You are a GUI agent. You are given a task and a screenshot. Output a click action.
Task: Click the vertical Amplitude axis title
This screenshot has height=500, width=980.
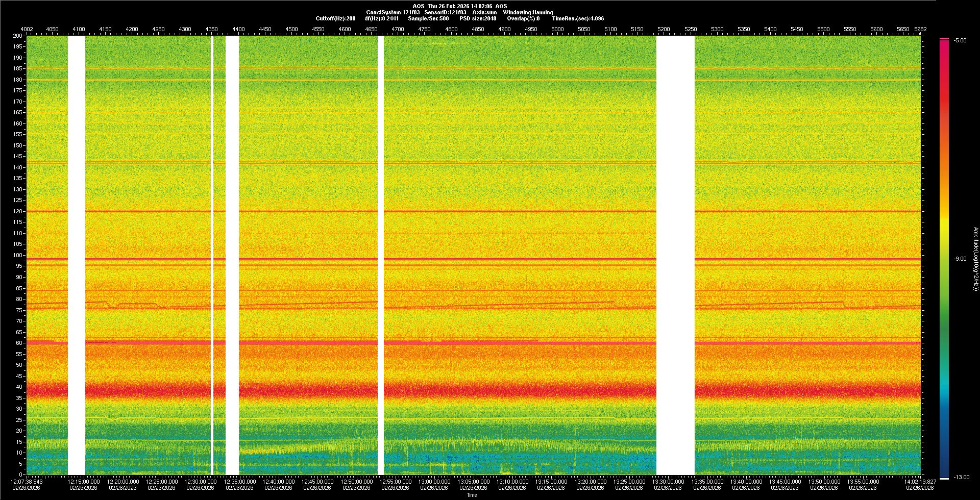[975, 259]
